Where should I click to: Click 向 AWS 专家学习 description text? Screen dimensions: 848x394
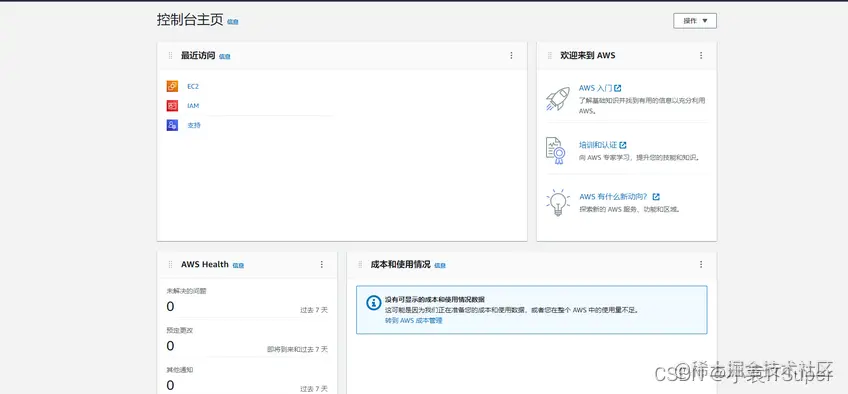pos(640,158)
